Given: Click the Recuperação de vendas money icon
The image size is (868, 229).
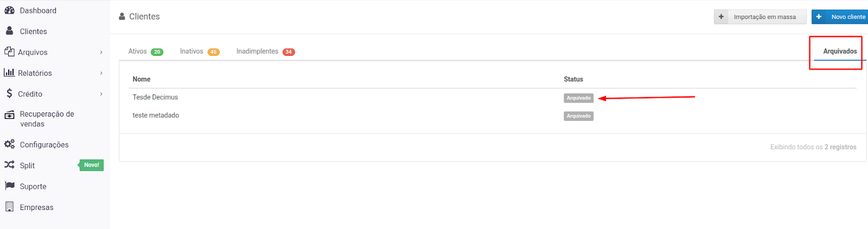Looking at the screenshot, I should [x=9, y=115].
